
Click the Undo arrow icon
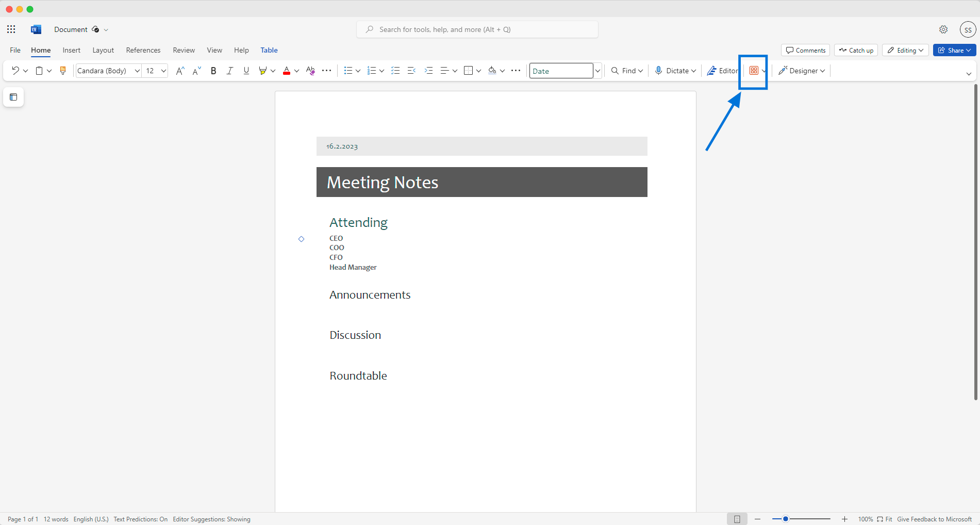point(15,71)
